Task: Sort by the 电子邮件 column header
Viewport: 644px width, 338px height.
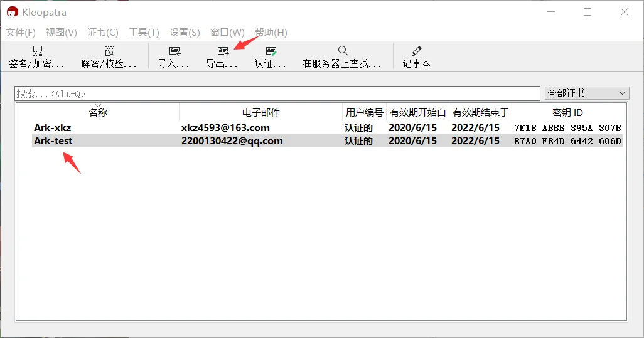Action: (x=261, y=112)
